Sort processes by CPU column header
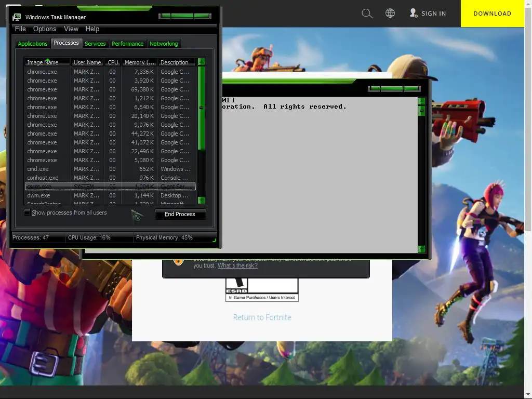Screen dimensions: 532x399 (x=113, y=62)
